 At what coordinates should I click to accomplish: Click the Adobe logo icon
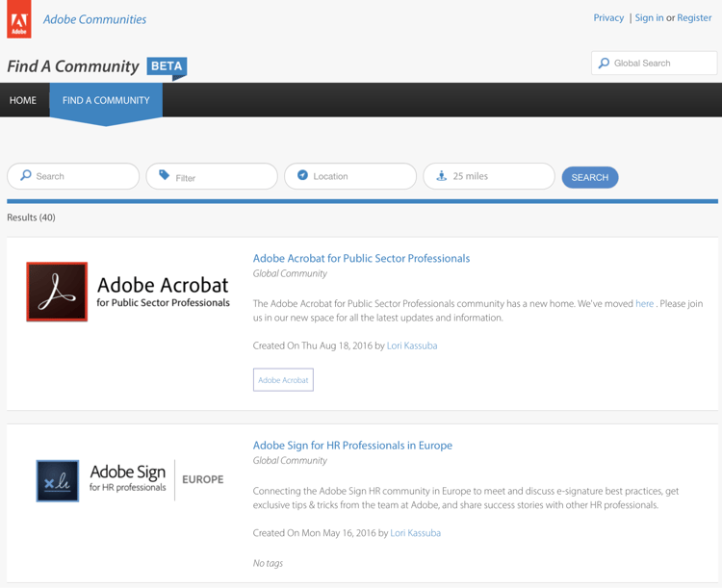click(x=19, y=20)
